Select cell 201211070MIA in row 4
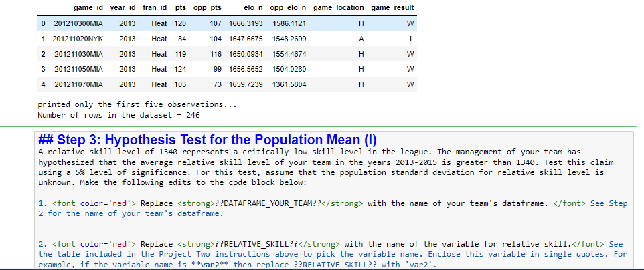This screenshot has height=270, width=644. (x=78, y=84)
